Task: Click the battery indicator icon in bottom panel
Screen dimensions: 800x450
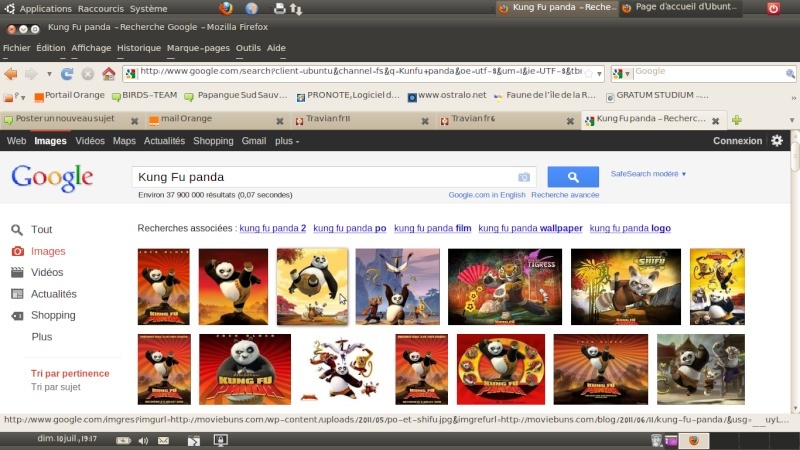Action: point(123,440)
